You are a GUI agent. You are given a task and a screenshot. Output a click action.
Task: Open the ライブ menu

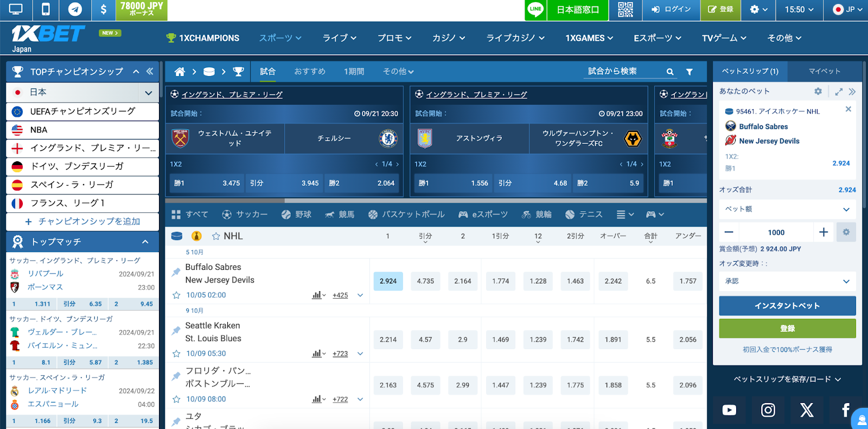click(x=340, y=38)
